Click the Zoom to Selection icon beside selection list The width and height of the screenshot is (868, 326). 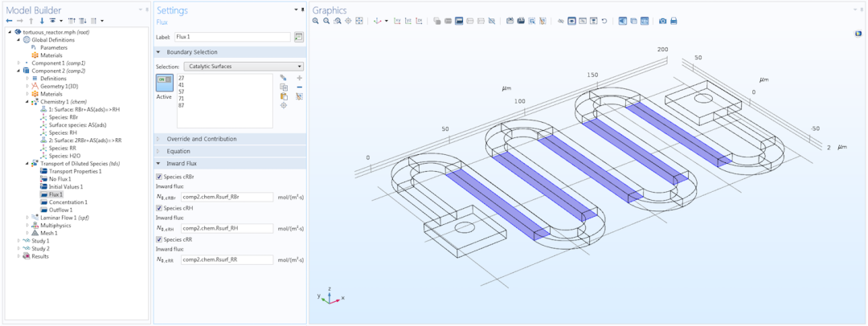pos(284,105)
